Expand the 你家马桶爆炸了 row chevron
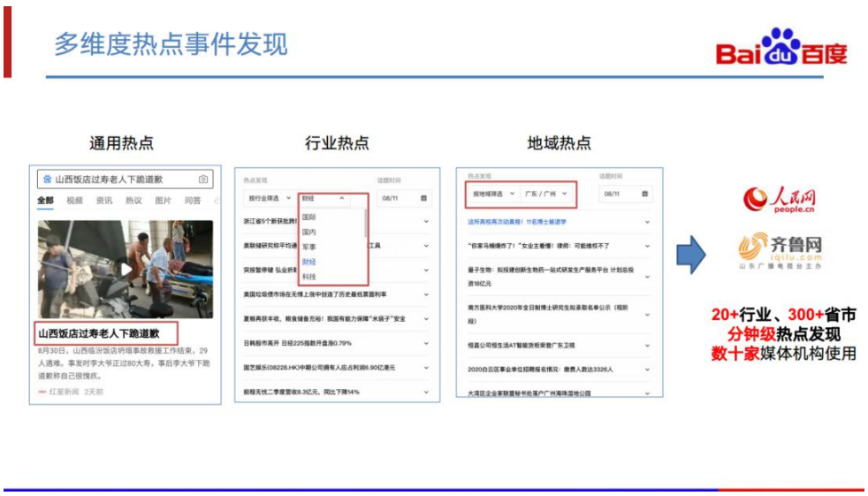The height and width of the screenshot is (496, 868). point(647,246)
